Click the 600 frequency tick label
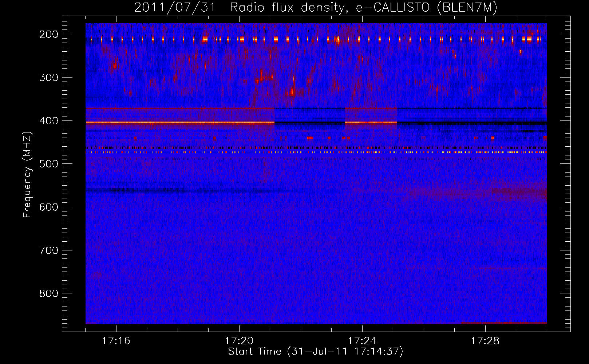The width and height of the screenshot is (589, 364). tap(49, 207)
